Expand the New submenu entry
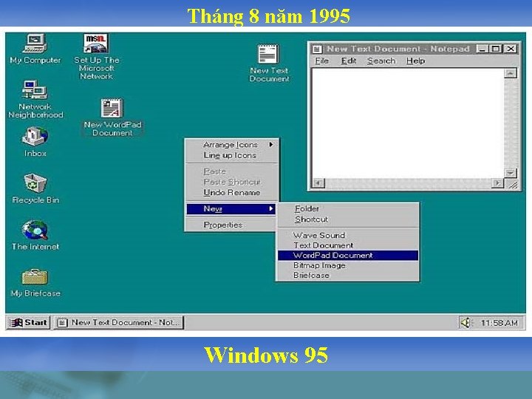The height and width of the screenshot is (399, 532). [232, 208]
